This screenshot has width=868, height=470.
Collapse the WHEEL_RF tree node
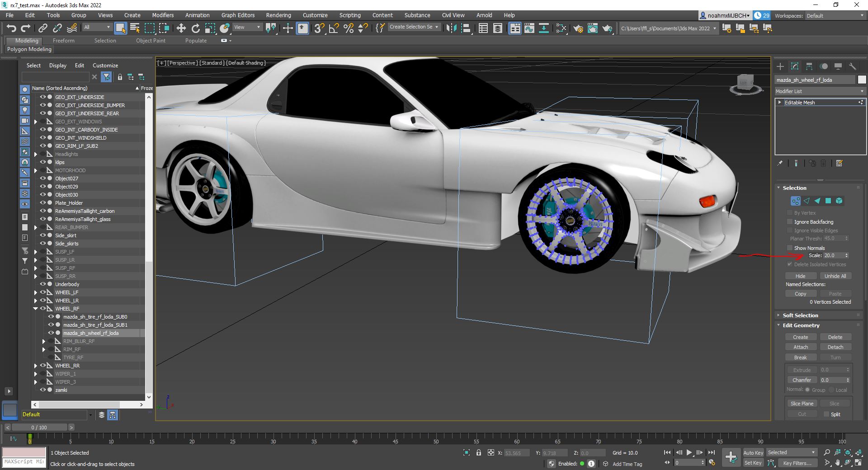click(35, 309)
